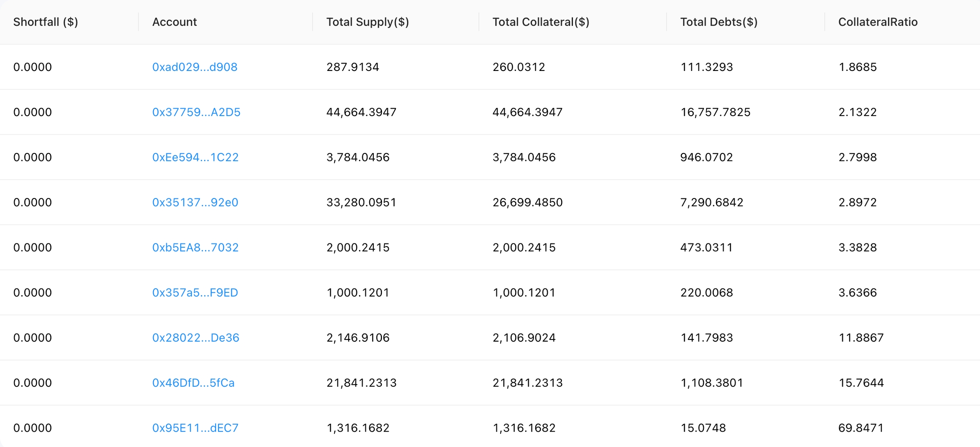Select the 16,757.7825 total debts cell
The width and height of the screenshot is (980, 447).
[x=715, y=112]
